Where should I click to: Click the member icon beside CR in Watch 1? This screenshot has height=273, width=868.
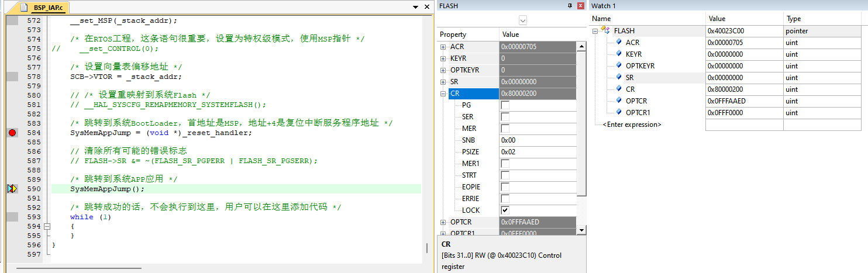point(619,89)
